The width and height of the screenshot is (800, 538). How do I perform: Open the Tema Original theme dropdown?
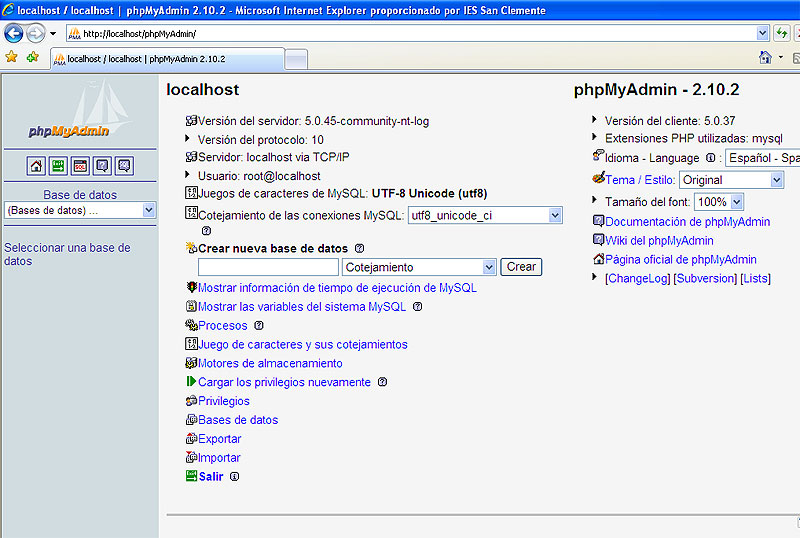coord(731,180)
